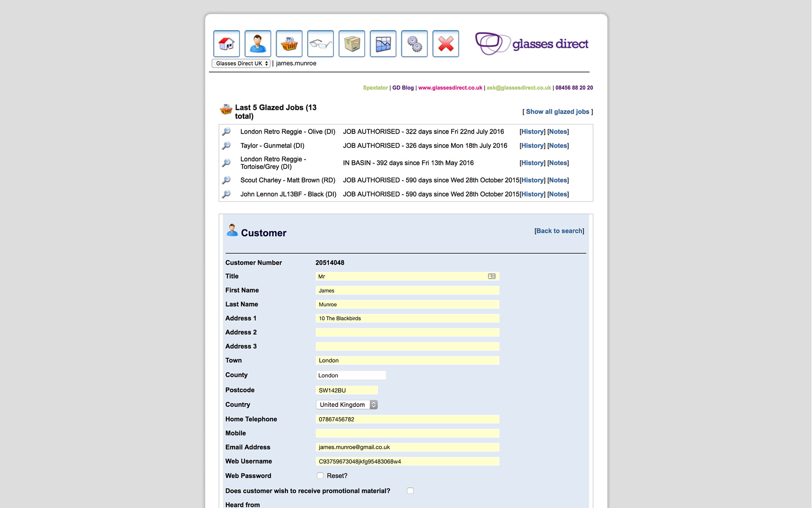Open the magnifier next to Taylor - Gunmetal job
The height and width of the screenshot is (508, 812).
[x=227, y=145]
